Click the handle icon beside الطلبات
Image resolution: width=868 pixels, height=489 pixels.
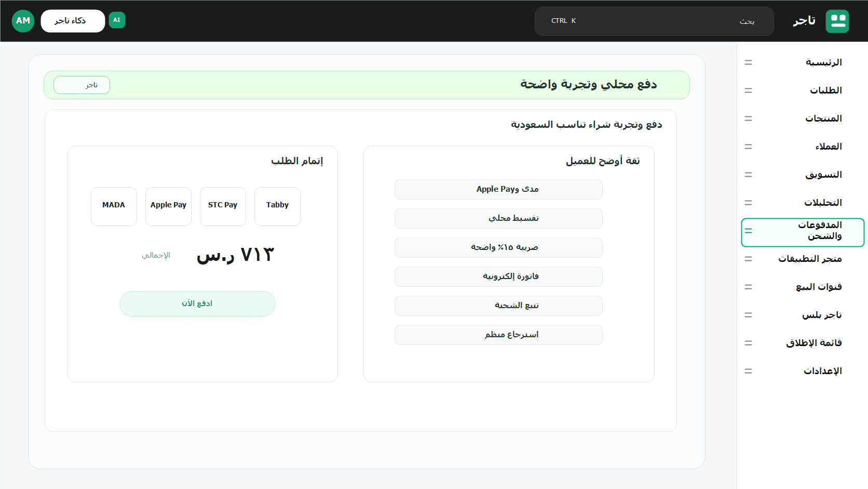click(x=748, y=90)
